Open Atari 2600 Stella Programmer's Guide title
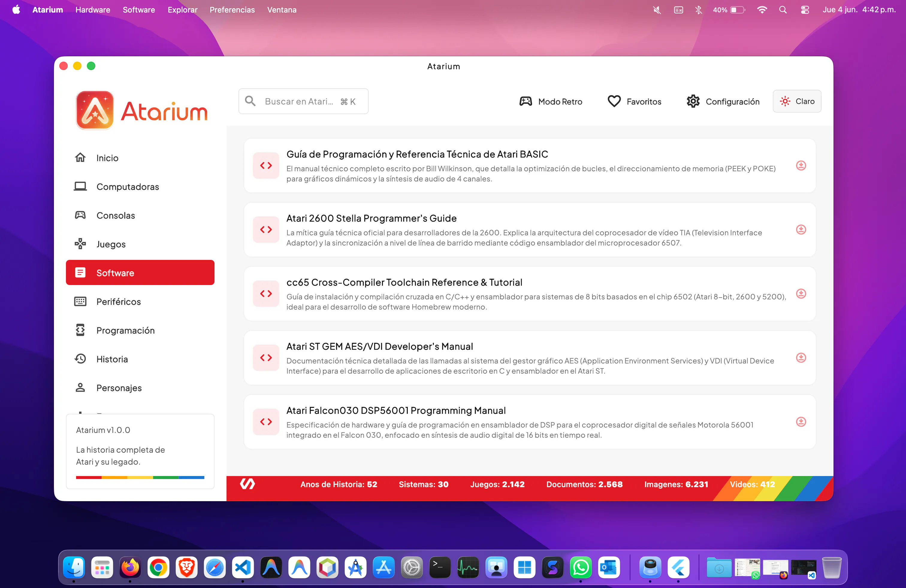Viewport: 906px width, 588px height. pyautogui.click(x=372, y=218)
